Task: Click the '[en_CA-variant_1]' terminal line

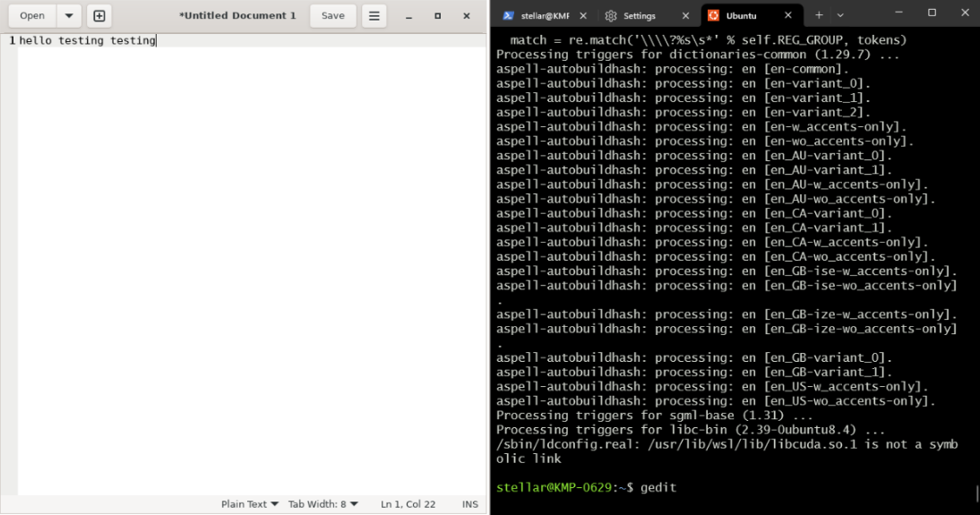Action: pos(694,228)
